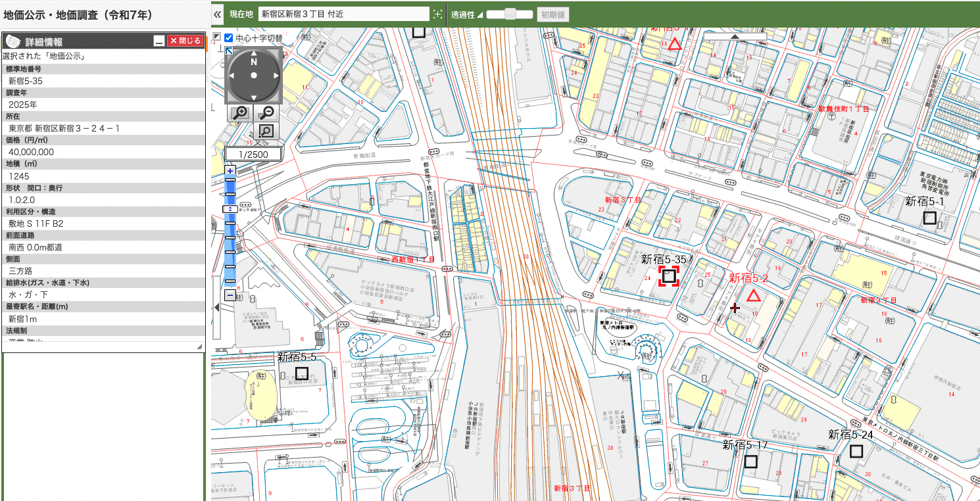
Task: Select the 新宿5-1 land price marker
Action: point(929,218)
